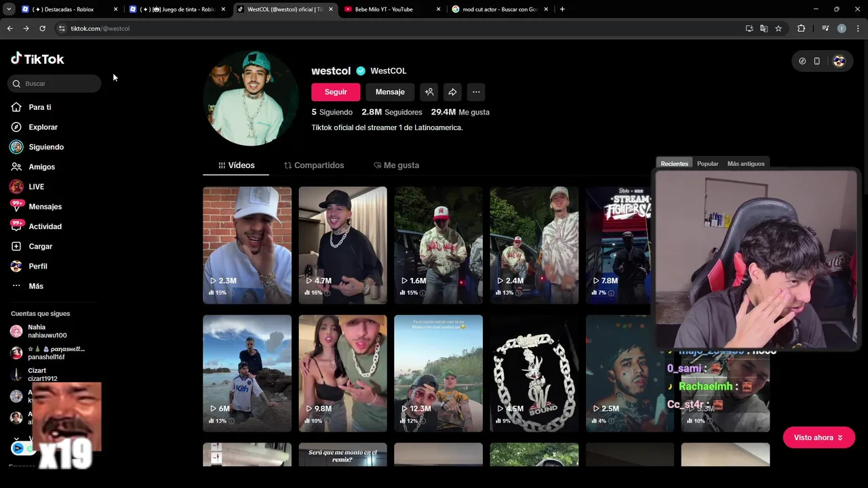The width and height of the screenshot is (868, 488).
Task: Click the westcol profile picture
Action: 251,98
